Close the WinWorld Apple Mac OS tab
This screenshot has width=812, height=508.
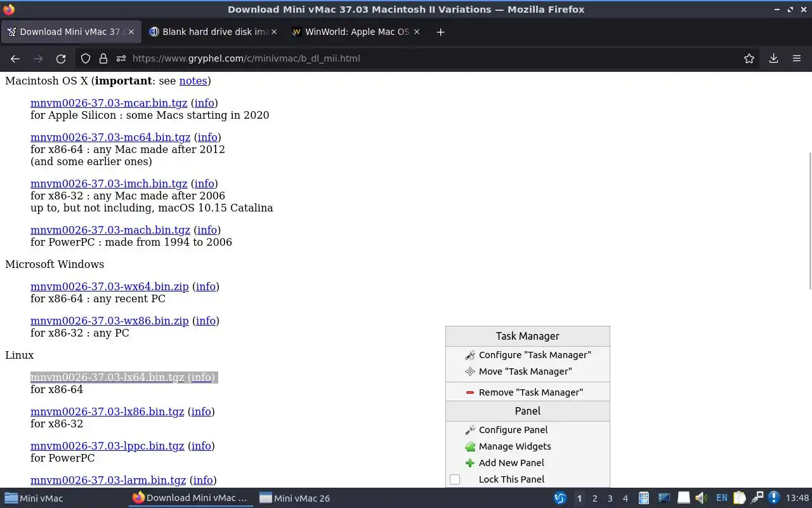click(417, 32)
